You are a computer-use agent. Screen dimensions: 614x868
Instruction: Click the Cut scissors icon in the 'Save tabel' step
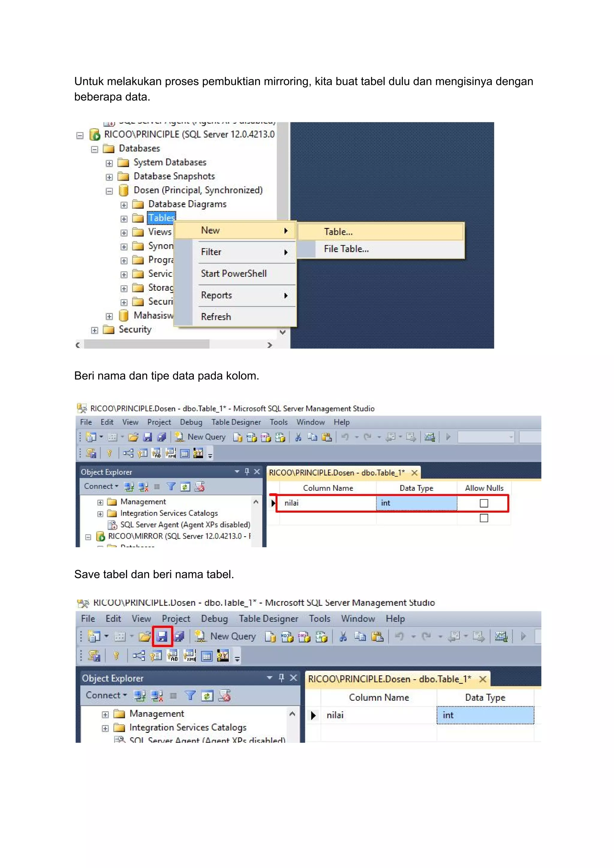[x=343, y=637]
